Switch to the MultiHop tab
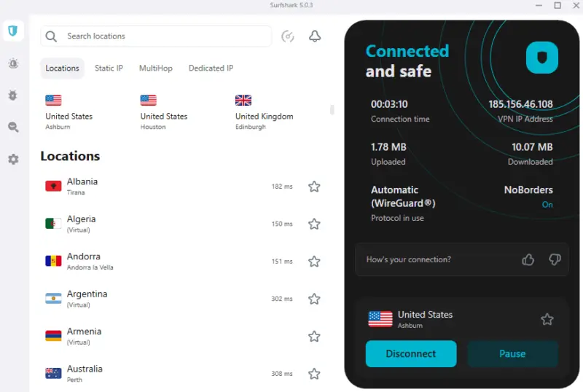583x392 pixels. click(x=156, y=68)
